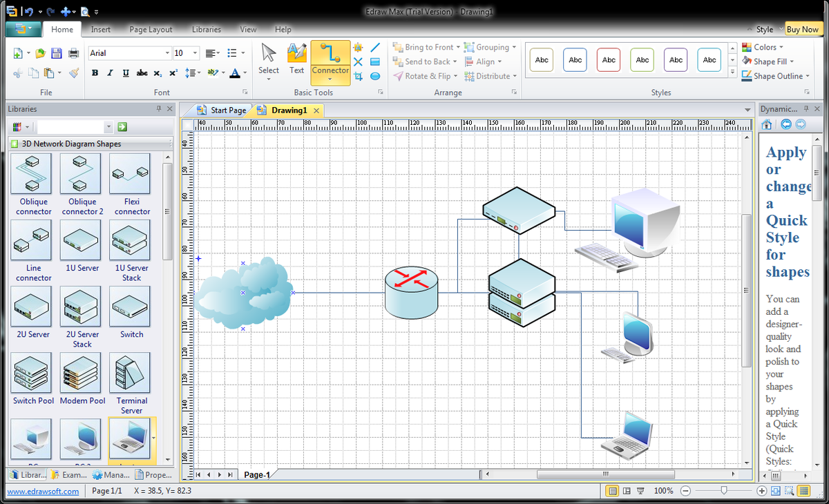Toggle grid display in status bar

tap(803, 491)
